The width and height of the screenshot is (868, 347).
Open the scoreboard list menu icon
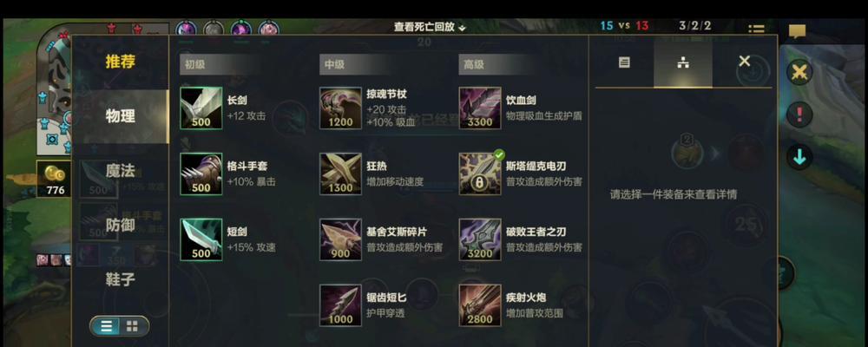tap(756, 29)
